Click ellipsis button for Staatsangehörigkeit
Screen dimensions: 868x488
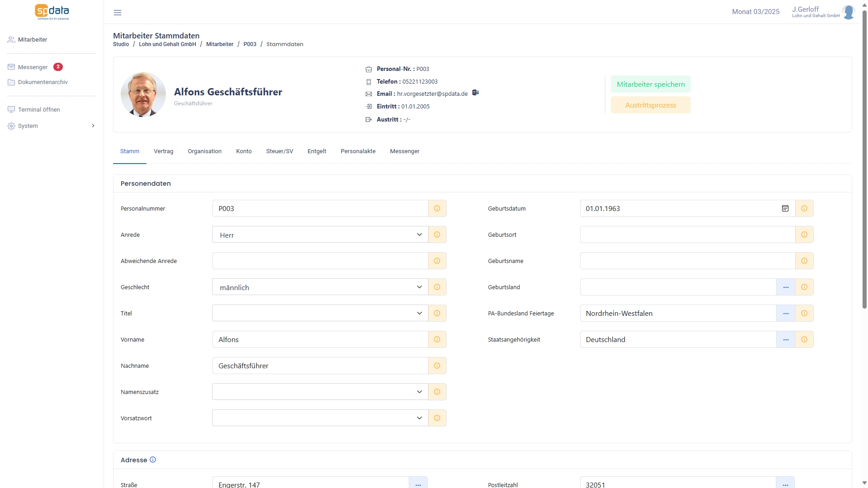786,340
